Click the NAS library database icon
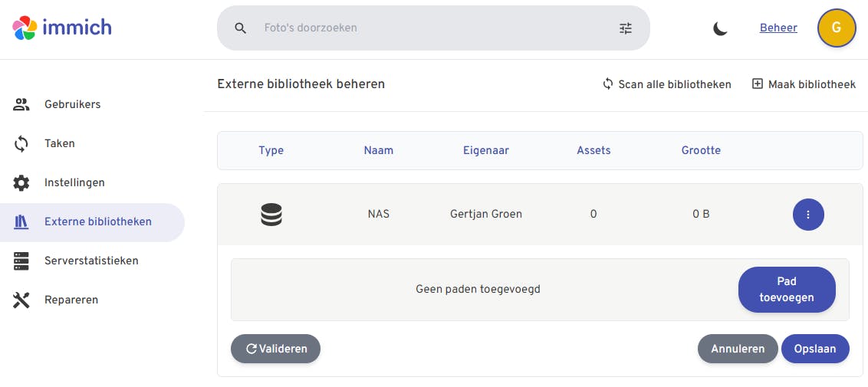This screenshot has height=387, width=868. coord(271,215)
